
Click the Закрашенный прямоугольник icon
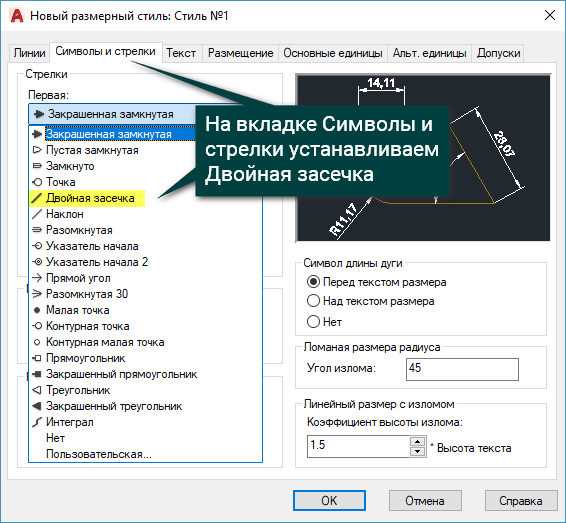(37, 374)
